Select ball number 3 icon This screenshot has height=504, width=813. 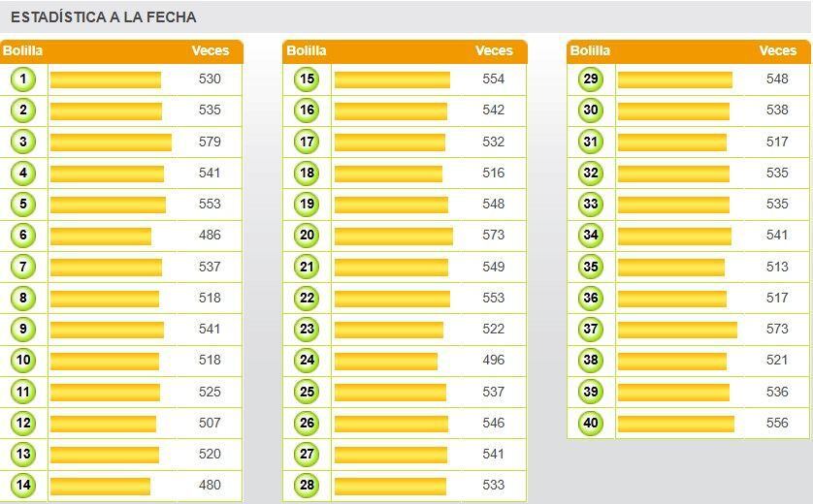(x=23, y=142)
